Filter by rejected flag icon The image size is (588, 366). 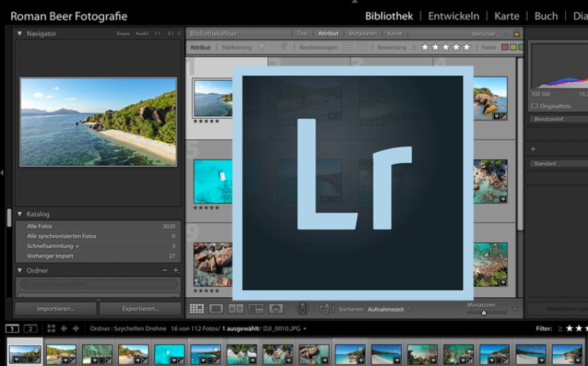tap(284, 47)
